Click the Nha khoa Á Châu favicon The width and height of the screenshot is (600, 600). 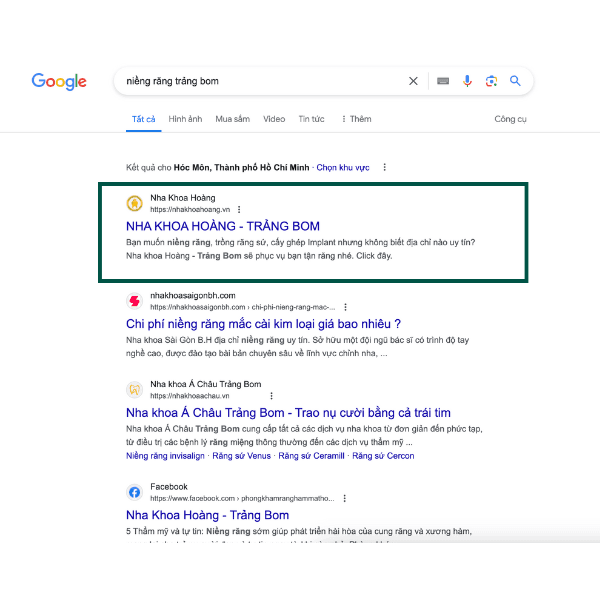point(134,390)
